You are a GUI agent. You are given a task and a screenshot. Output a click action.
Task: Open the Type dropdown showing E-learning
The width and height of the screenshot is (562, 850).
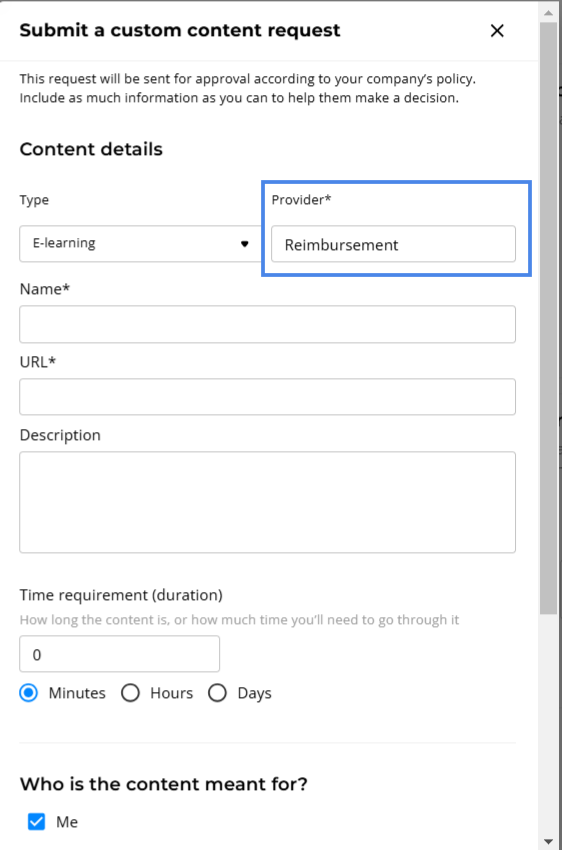click(x=141, y=244)
